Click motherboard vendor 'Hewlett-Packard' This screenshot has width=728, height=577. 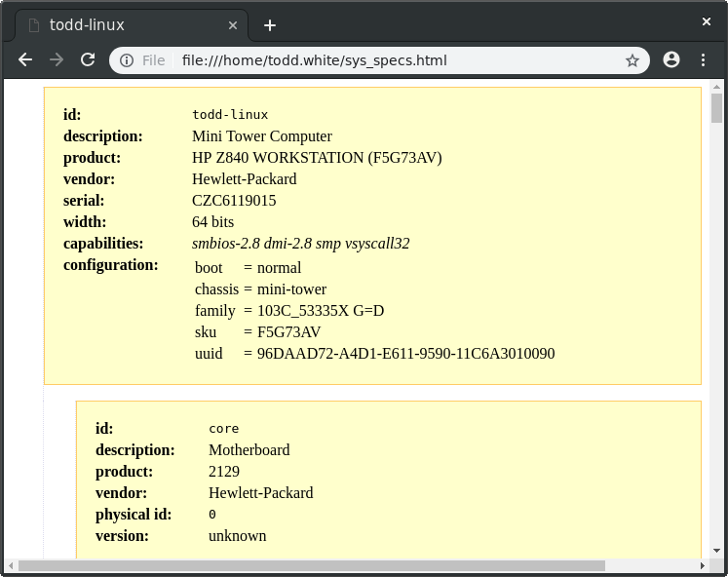[x=261, y=492]
